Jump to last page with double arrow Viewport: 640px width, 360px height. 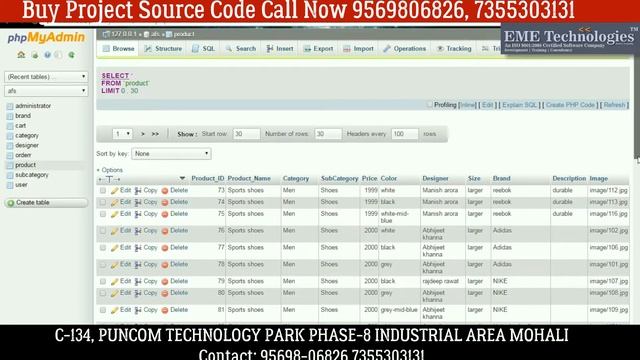pyautogui.click(x=155, y=134)
